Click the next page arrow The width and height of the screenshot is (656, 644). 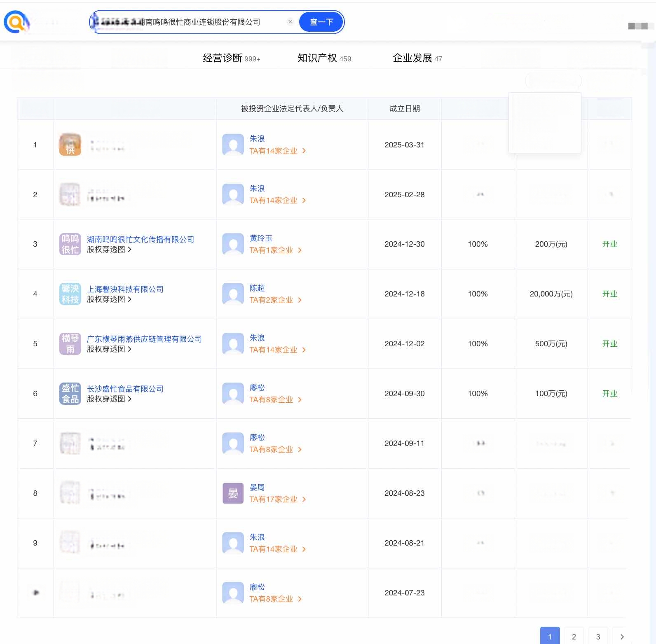click(x=622, y=636)
